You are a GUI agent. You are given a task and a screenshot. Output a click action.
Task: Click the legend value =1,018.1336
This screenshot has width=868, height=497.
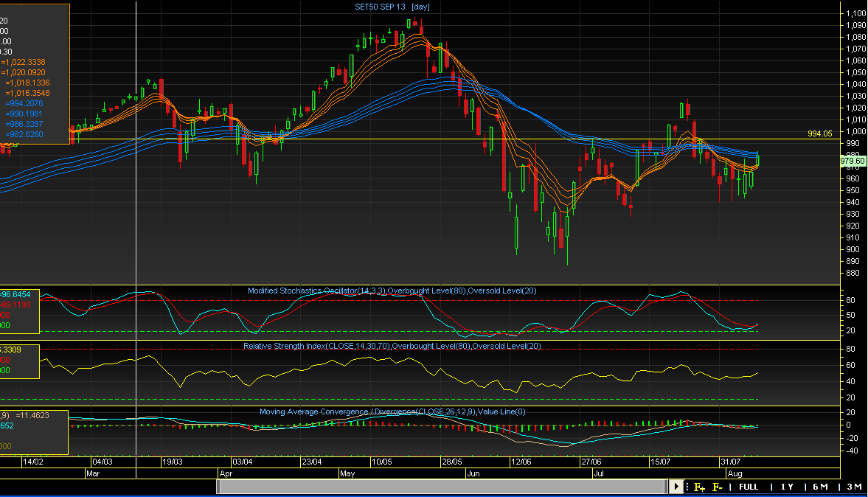[x=28, y=83]
